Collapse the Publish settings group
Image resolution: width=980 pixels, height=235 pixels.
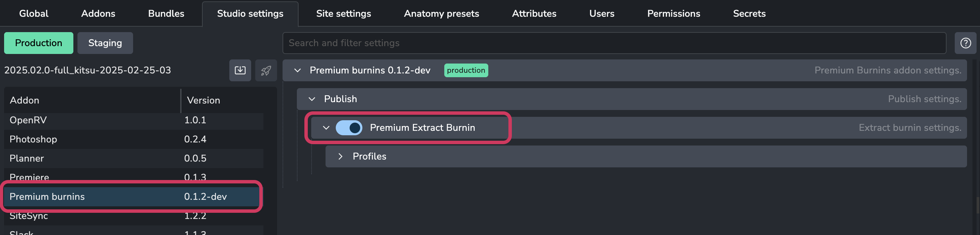[312, 99]
